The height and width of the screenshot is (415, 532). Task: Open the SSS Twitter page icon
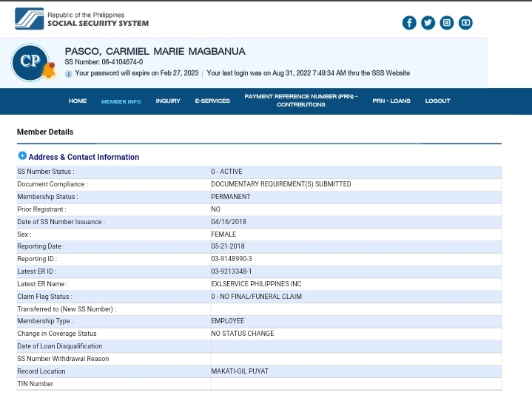click(x=428, y=23)
